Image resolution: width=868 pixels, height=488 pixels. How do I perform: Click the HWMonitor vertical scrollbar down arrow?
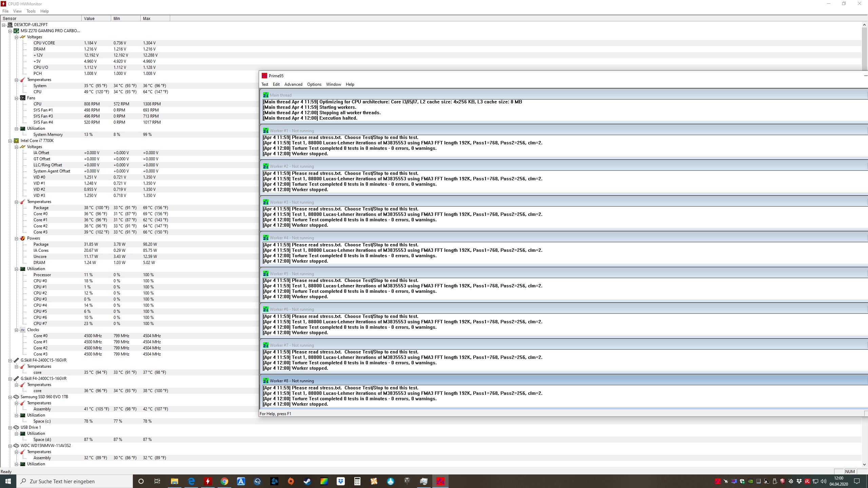(864, 464)
